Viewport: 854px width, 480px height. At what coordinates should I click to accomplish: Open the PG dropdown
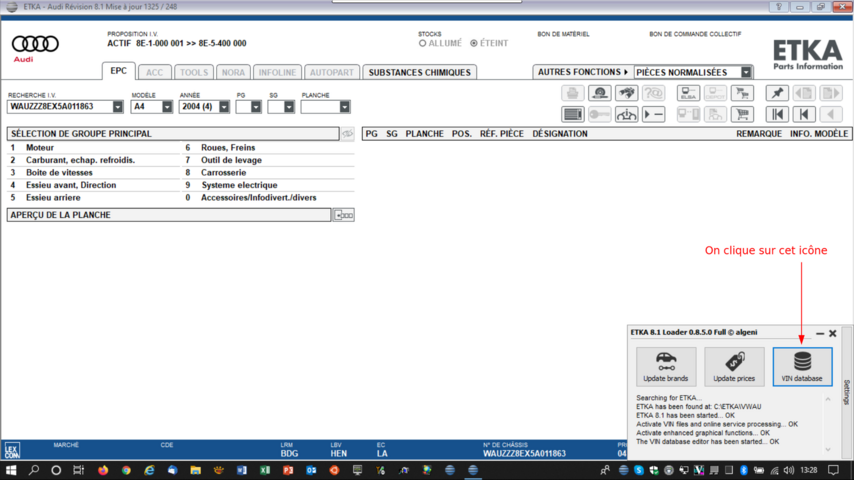255,107
